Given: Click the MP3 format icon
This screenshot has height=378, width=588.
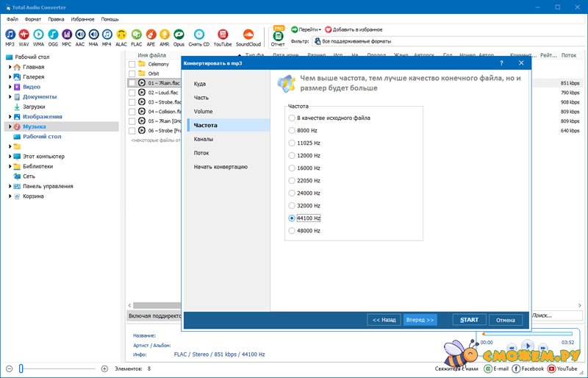Looking at the screenshot, I should [10, 35].
